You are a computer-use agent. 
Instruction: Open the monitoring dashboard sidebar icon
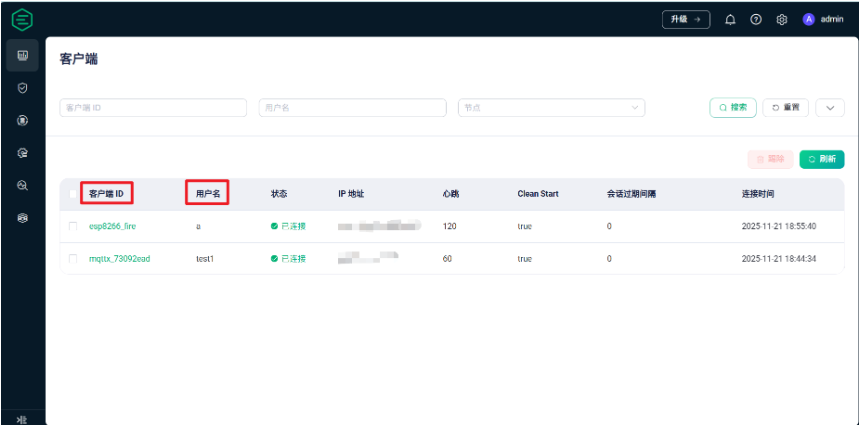tap(22, 55)
